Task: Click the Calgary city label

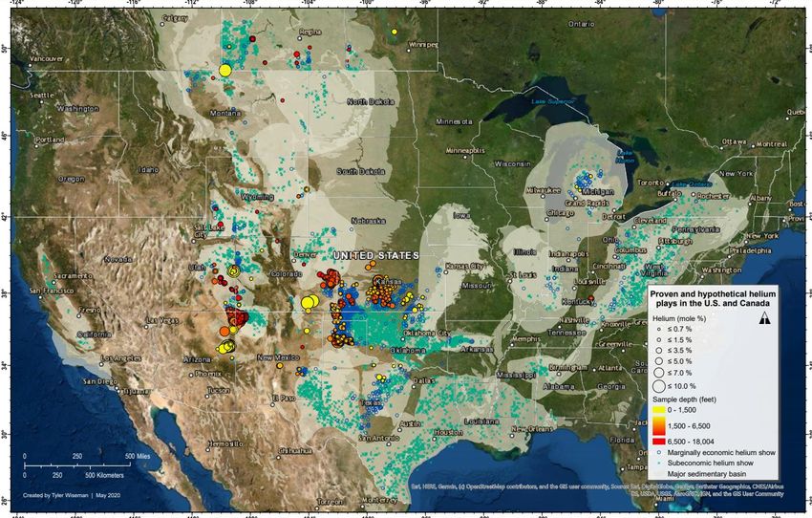Action: click(x=175, y=19)
